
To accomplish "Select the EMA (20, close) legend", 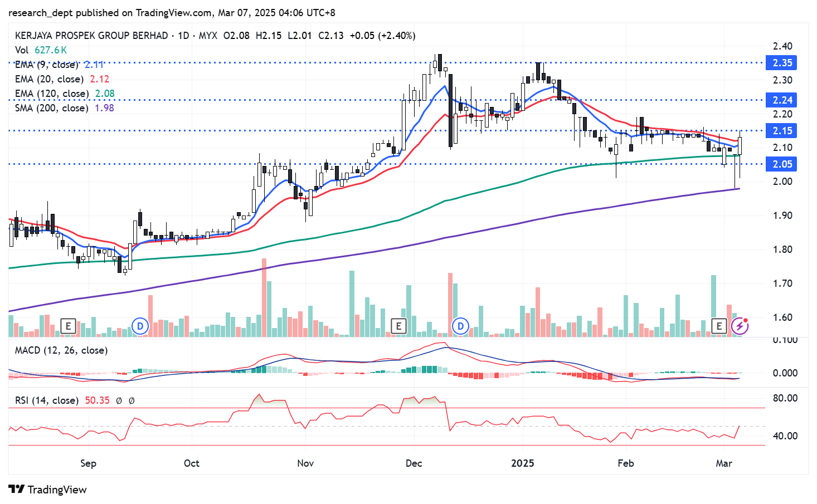I will click(x=62, y=79).
